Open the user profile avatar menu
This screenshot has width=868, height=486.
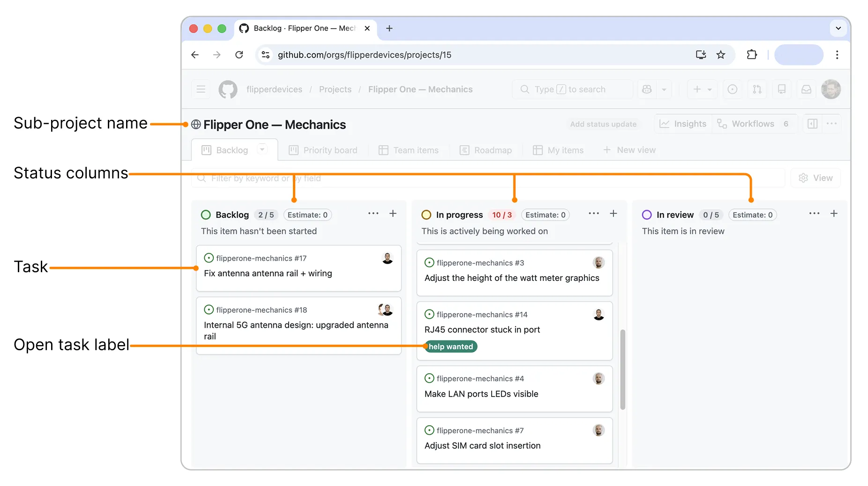831,89
